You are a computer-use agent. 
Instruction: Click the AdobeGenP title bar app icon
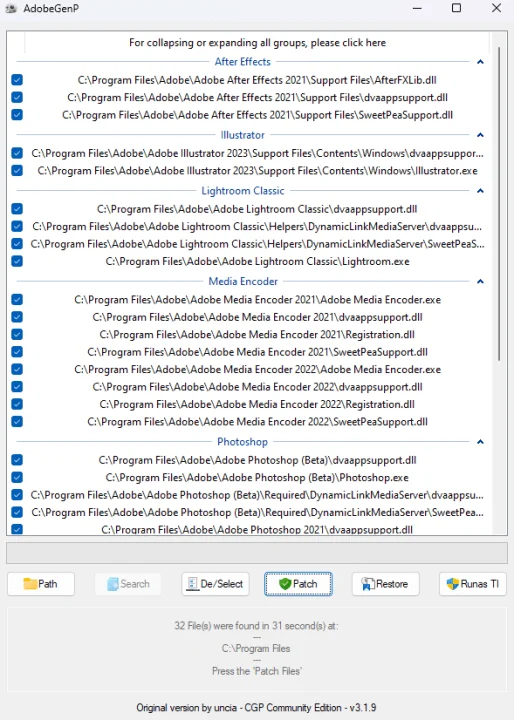coord(11,8)
